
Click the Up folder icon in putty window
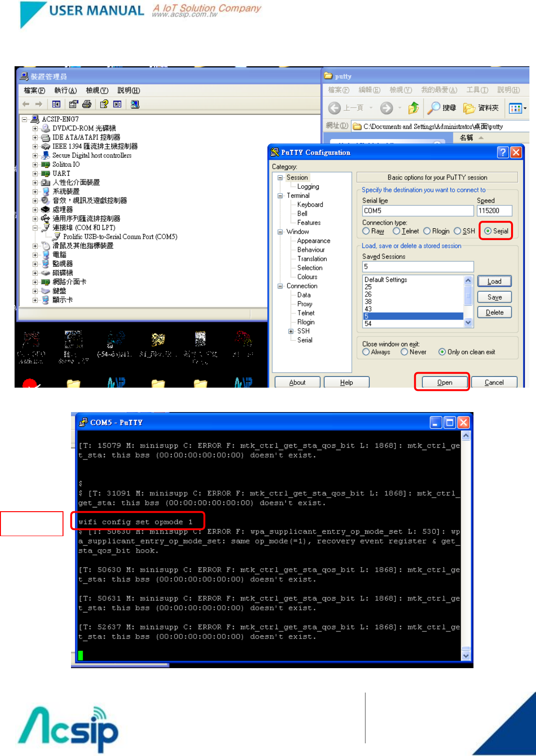[413, 108]
